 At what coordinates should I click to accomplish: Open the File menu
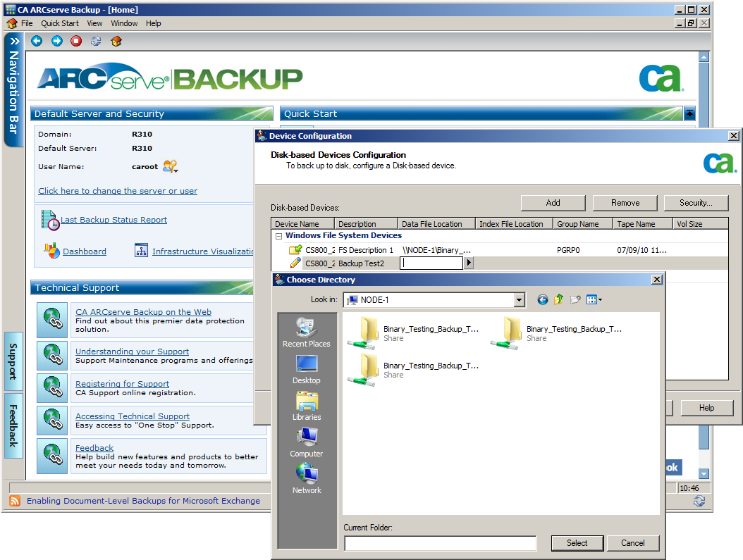(27, 23)
